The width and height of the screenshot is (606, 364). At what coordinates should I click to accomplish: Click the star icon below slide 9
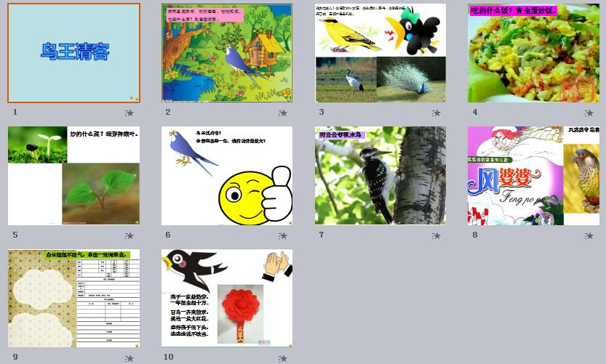(129, 358)
